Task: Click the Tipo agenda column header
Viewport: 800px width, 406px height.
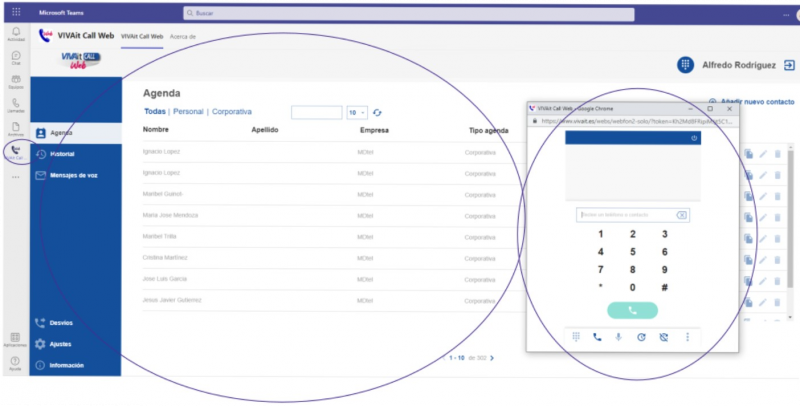Action: [488, 131]
